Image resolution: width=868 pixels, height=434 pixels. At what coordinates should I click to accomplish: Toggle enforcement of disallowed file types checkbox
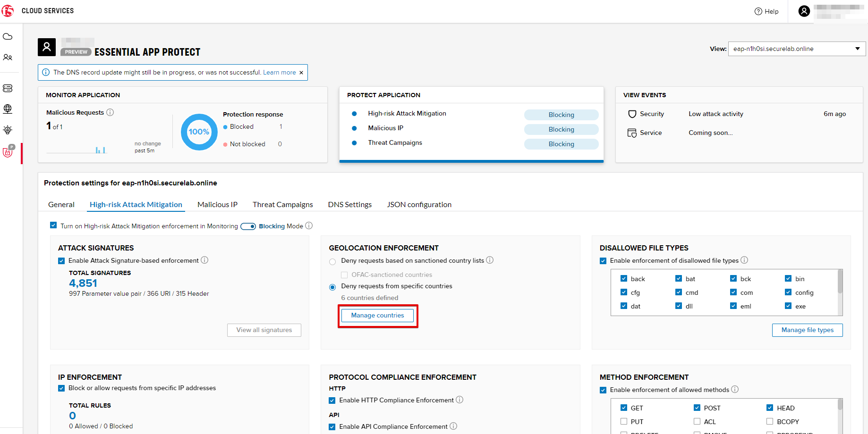click(603, 261)
